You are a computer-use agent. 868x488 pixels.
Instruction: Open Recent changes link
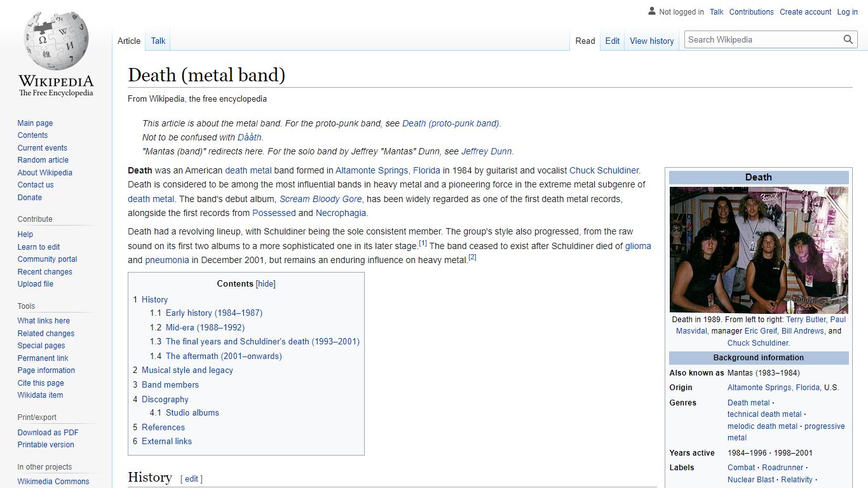[44, 272]
